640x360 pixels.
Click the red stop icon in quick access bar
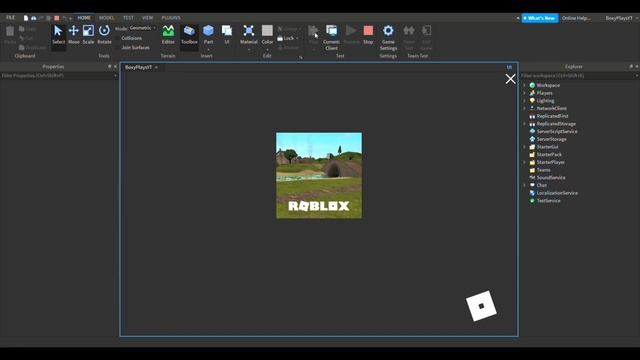[57, 18]
